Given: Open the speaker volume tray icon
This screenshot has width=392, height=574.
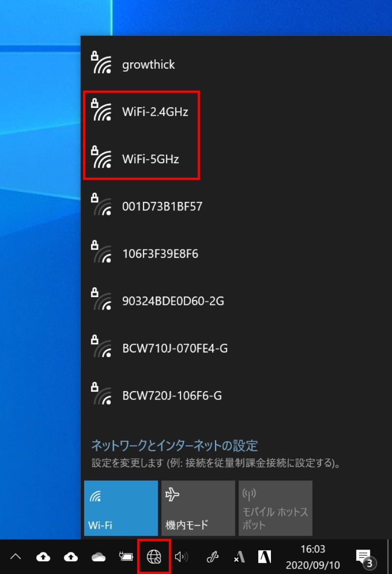Looking at the screenshot, I should coord(181,557).
